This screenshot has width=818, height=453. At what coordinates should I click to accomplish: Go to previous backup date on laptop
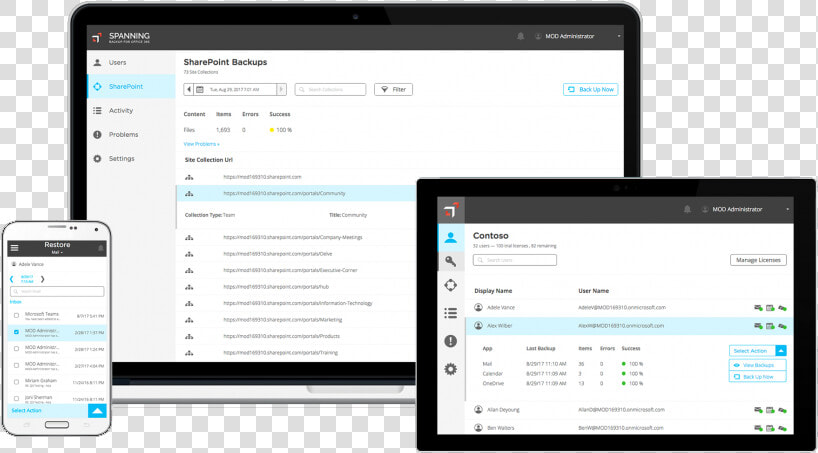tap(188, 90)
